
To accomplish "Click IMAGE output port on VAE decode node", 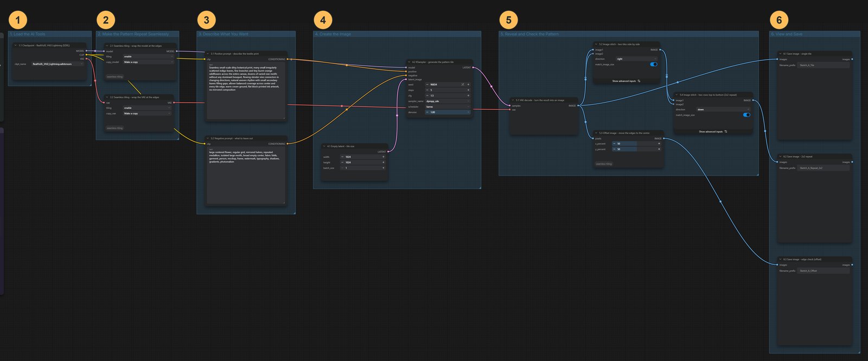I will tap(578, 106).
